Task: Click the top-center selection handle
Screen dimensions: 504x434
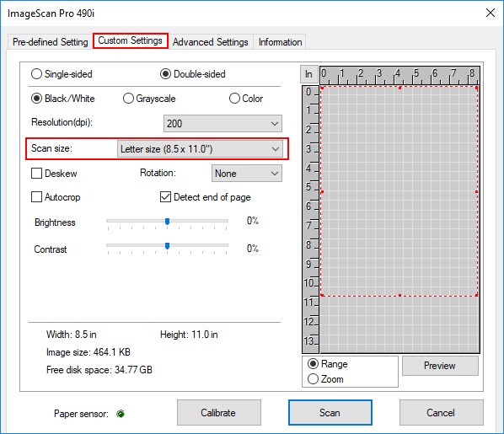Action: click(399, 88)
